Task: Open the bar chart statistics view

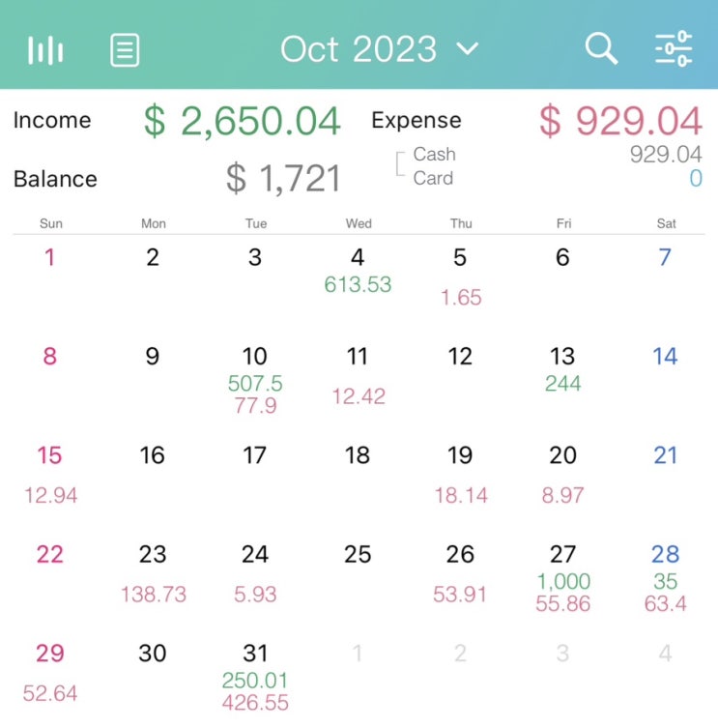Action: (x=45, y=49)
